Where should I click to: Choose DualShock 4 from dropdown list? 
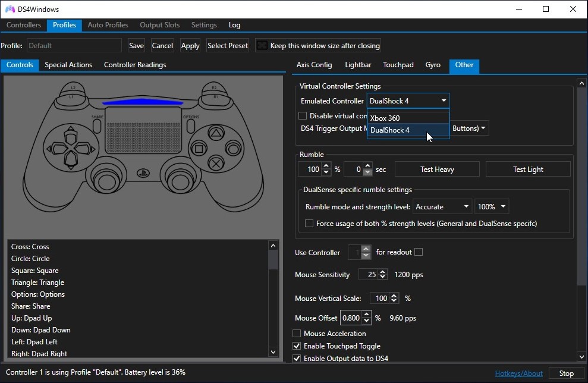click(408, 130)
